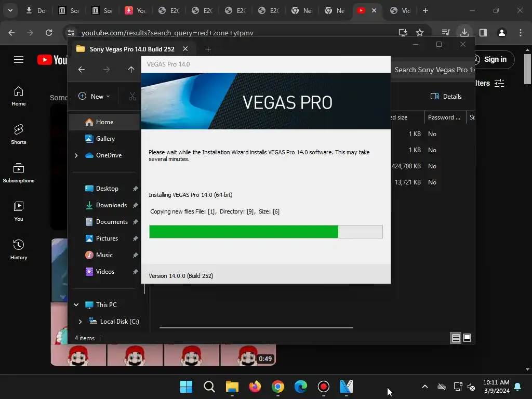Collapse This PC in navigation pane

[x=76, y=304]
